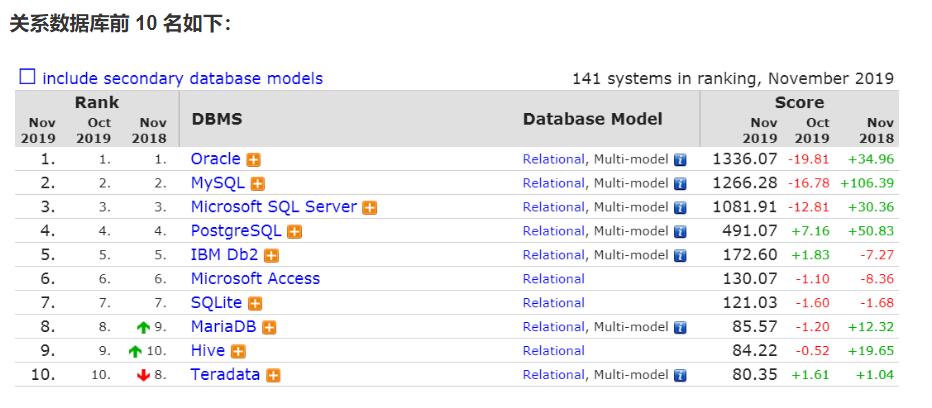Click the red down arrow in Teradata row
This screenshot has height=408, width=932.
click(x=143, y=375)
